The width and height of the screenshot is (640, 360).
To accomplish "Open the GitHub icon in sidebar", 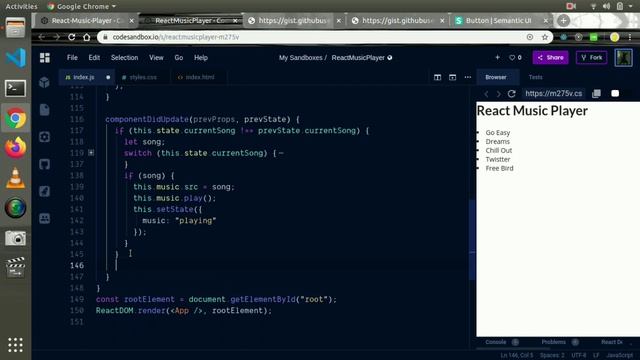I will (44, 164).
